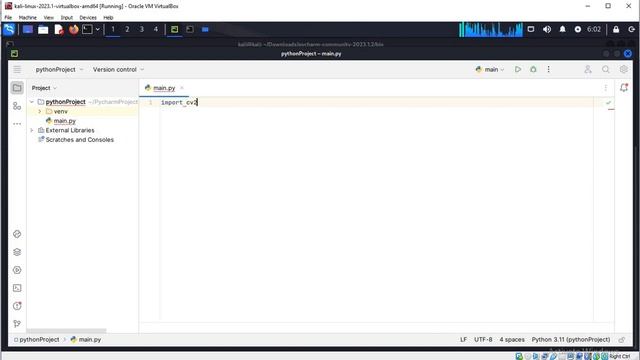Open the Problems tool window icon
This screenshot has height=360, width=640.
pos(17,306)
